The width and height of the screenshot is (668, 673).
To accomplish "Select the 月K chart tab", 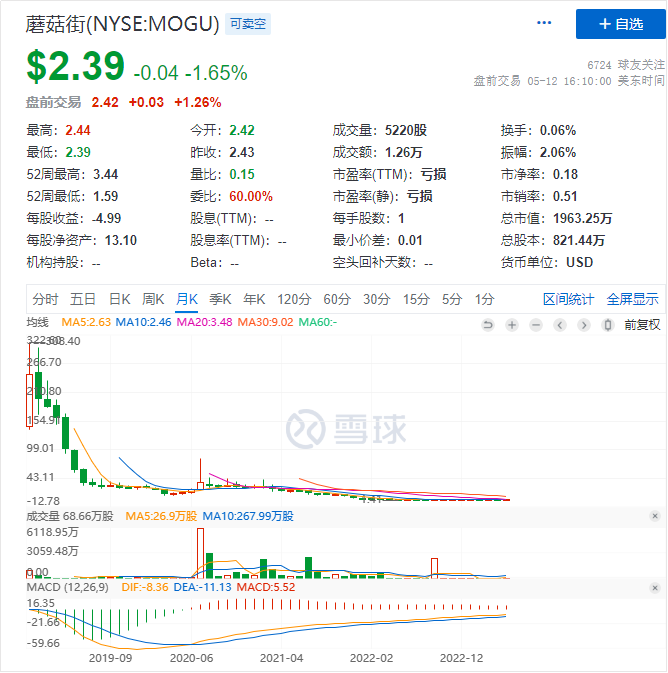I will coord(187,299).
